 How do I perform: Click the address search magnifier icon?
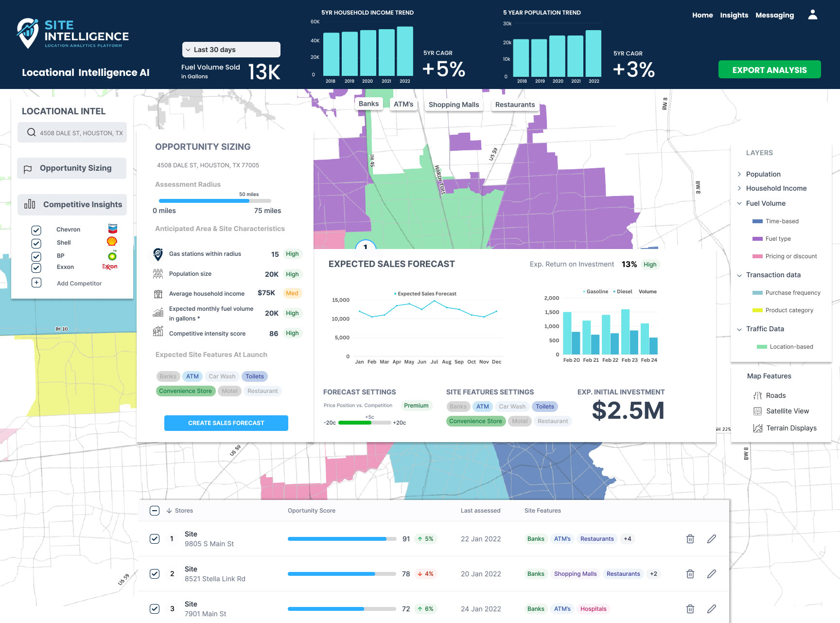point(31,132)
